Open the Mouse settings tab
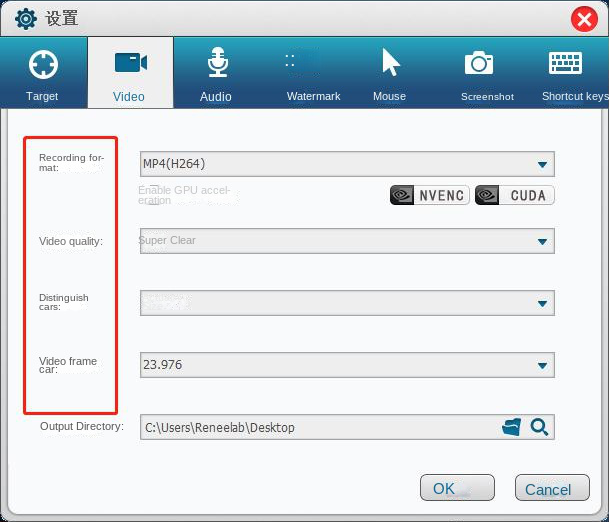Image resolution: width=609 pixels, height=522 pixels. 390,73
